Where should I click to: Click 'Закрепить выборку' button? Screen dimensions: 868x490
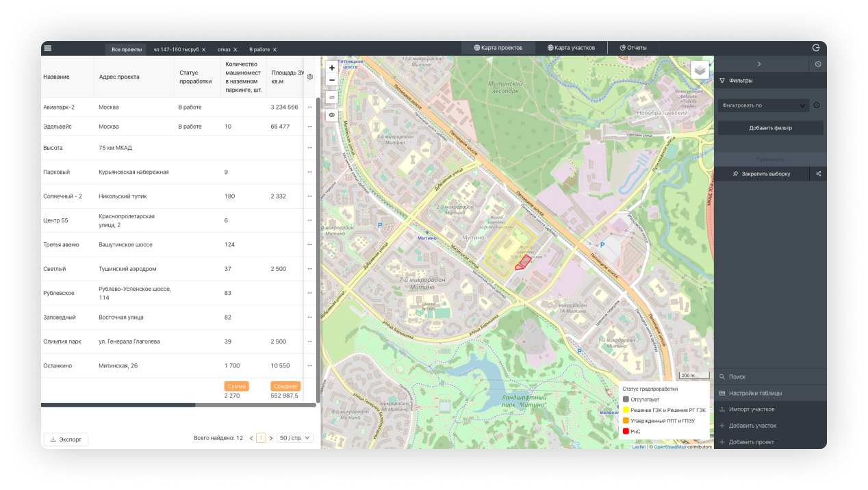point(761,174)
